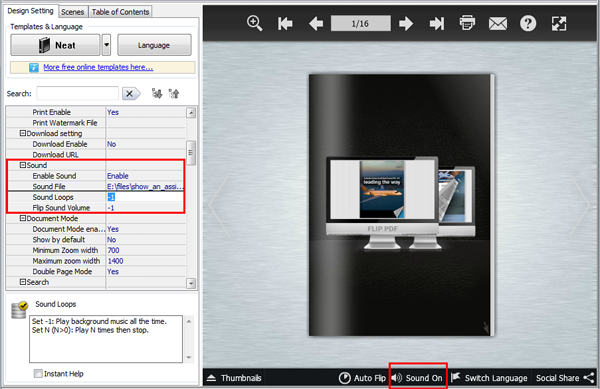600x389 pixels.
Task: Select Download URL row
Action: tap(96, 155)
